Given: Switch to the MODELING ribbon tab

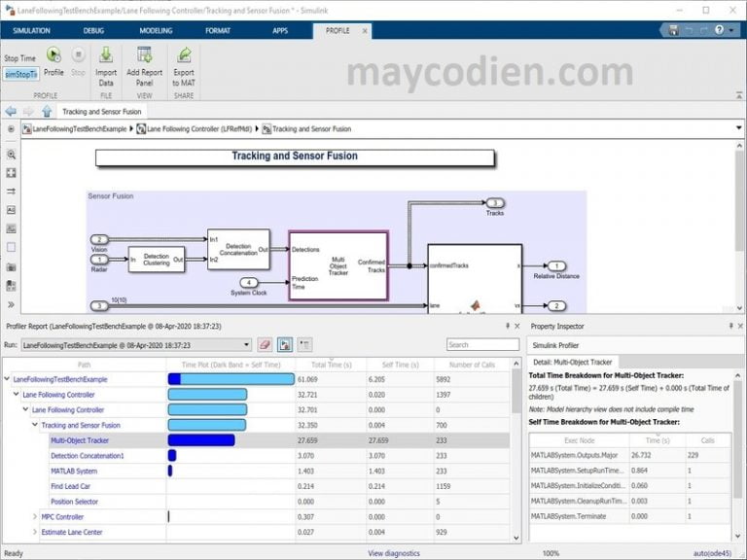Looking at the screenshot, I should 156,30.
